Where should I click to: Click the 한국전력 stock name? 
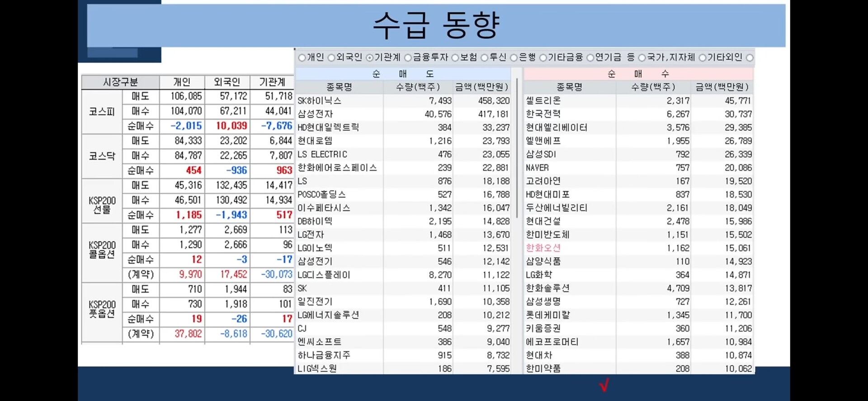point(543,114)
